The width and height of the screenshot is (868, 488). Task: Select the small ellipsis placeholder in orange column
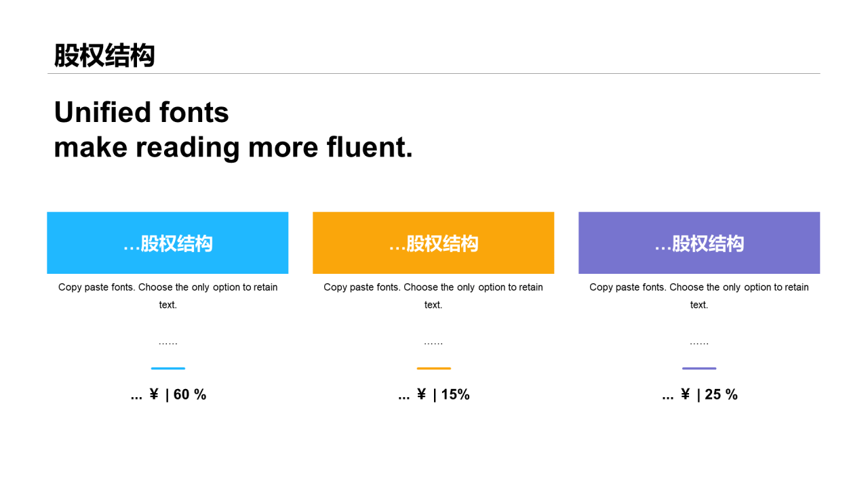(x=433, y=344)
